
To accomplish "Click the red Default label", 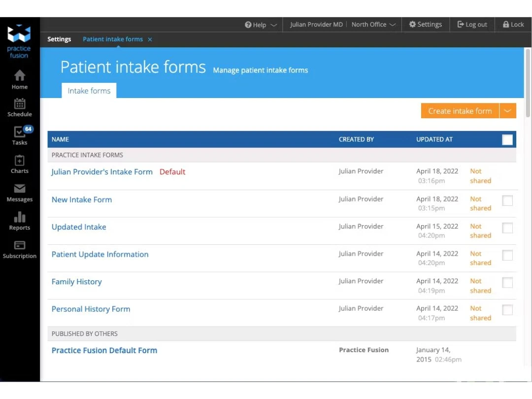I will [172, 172].
